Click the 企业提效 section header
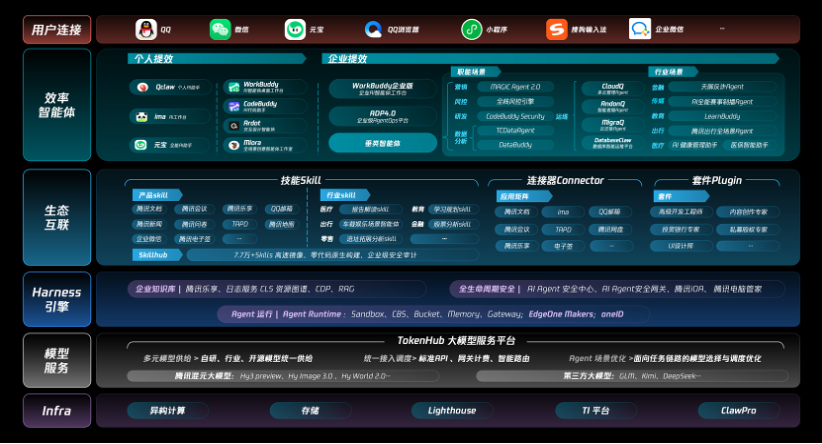 (550, 59)
